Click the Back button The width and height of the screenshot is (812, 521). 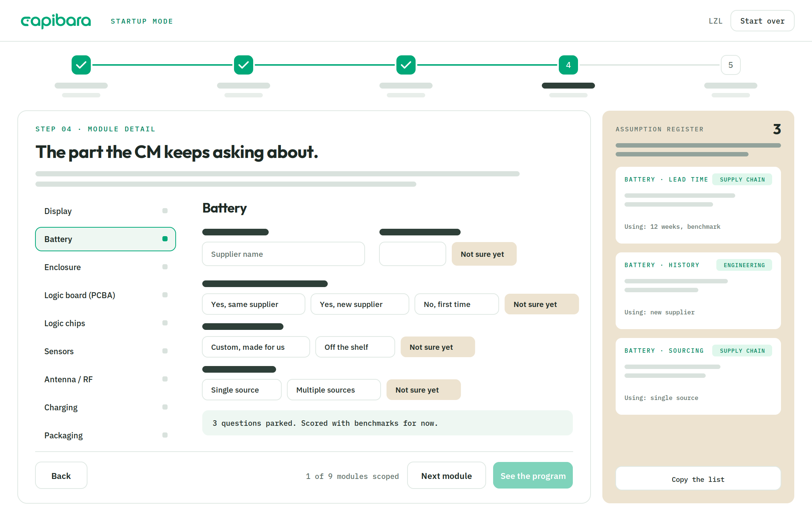[61, 475]
